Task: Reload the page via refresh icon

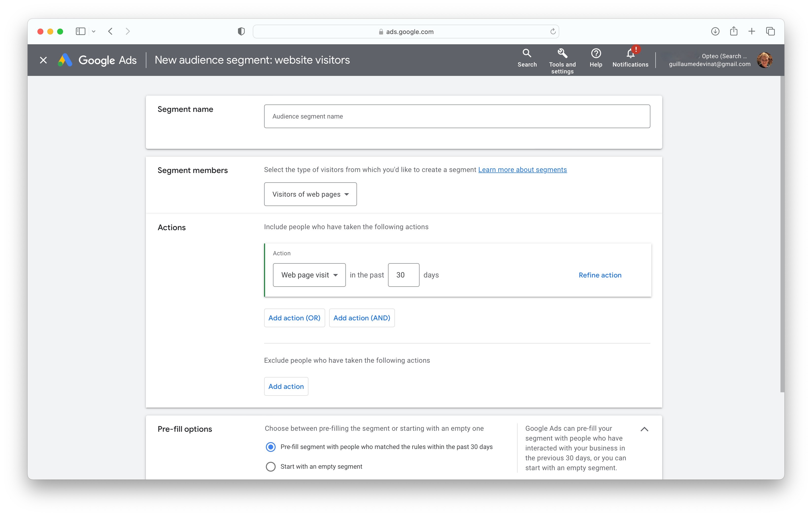Action: (553, 31)
